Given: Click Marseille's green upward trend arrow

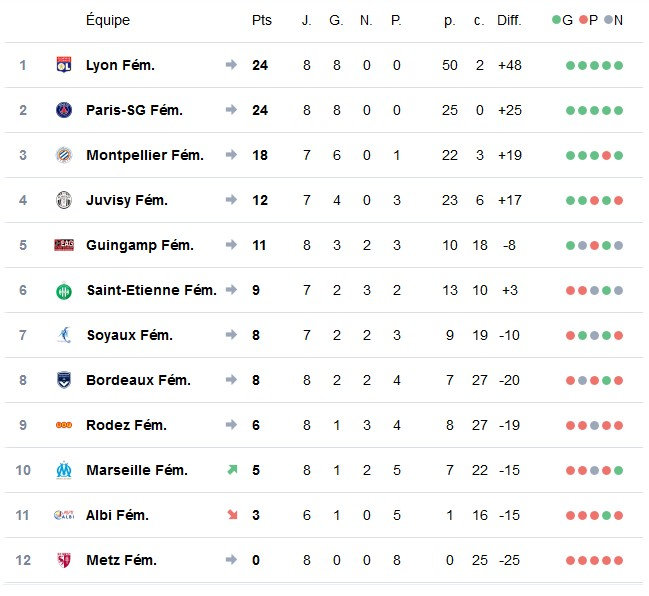Looking at the screenshot, I should (231, 470).
